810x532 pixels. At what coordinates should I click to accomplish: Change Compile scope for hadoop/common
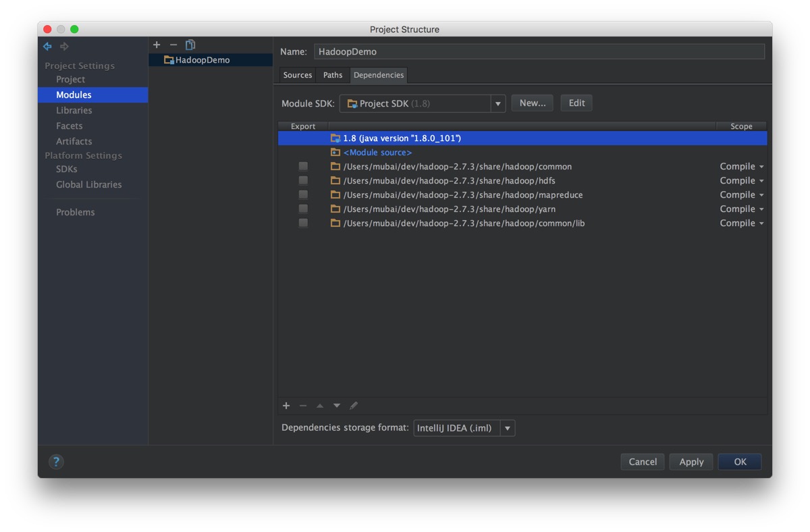pos(742,167)
